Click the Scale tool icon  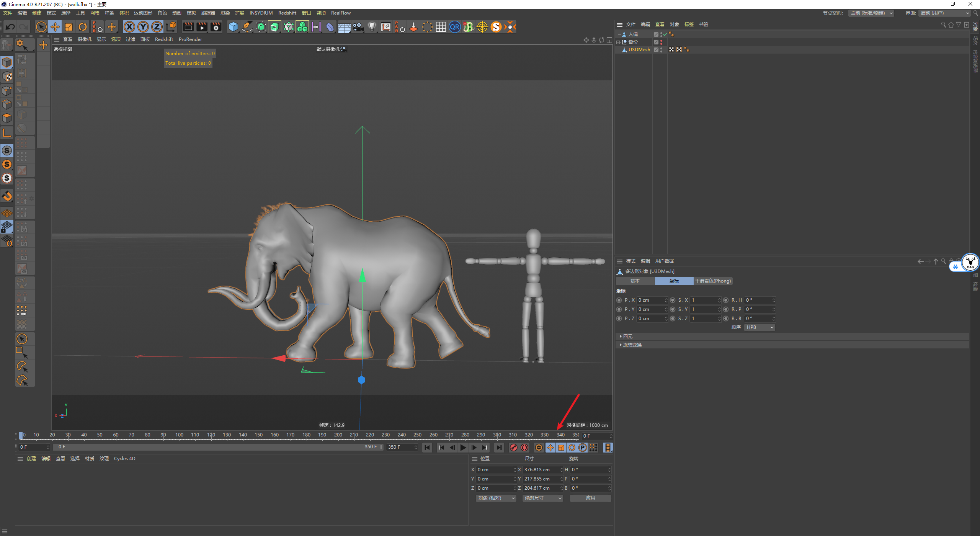69,27
